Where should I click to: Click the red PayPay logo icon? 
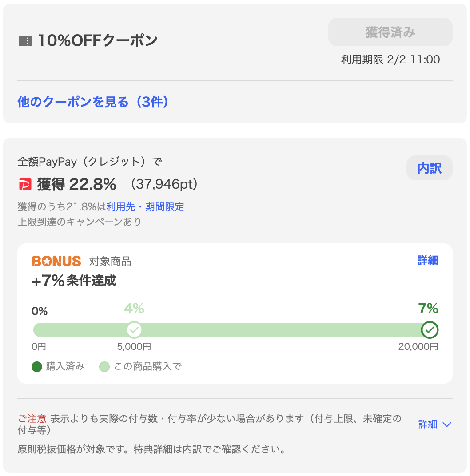point(25,184)
